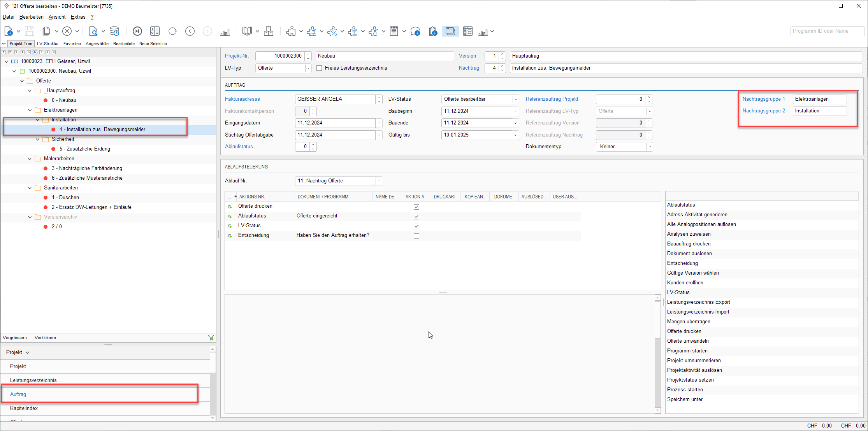This screenshot has width=868, height=431.
Task: Select Kapitelindex in the Projekt panel
Action: [x=105, y=408]
